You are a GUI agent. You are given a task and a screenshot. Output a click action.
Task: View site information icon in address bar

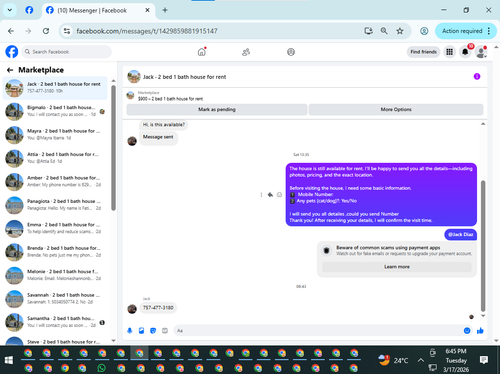point(67,31)
